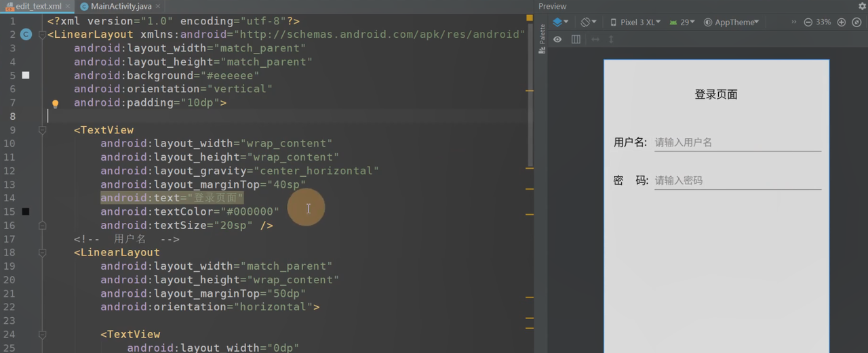Open the API 29 version dropdown
Image resolution: width=868 pixels, height=353 pixels.
[x=682, y=22]
